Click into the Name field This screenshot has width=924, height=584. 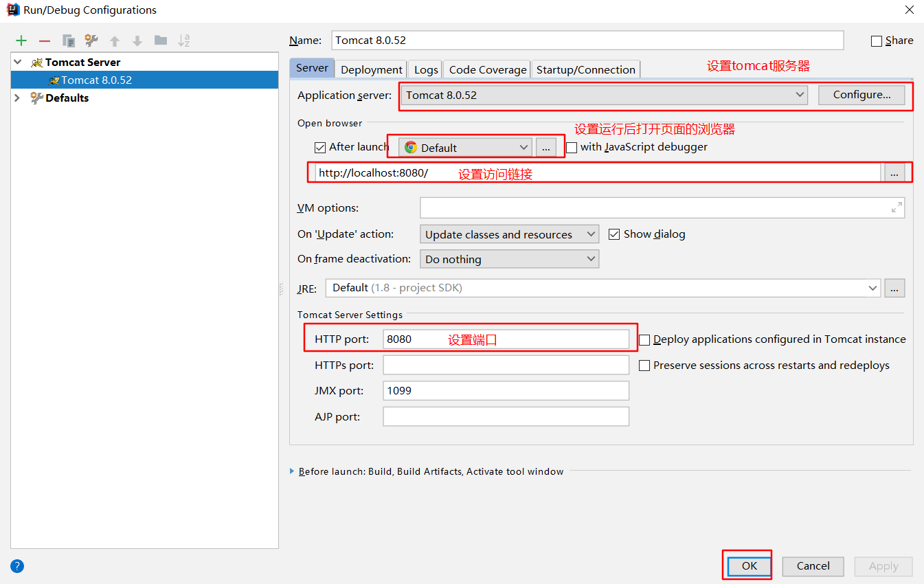click(587, 41)
